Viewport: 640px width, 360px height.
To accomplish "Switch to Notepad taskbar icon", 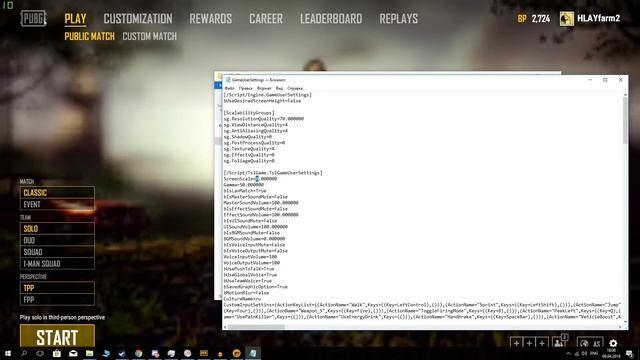I will pyautogui.click(x=253, y=353).
